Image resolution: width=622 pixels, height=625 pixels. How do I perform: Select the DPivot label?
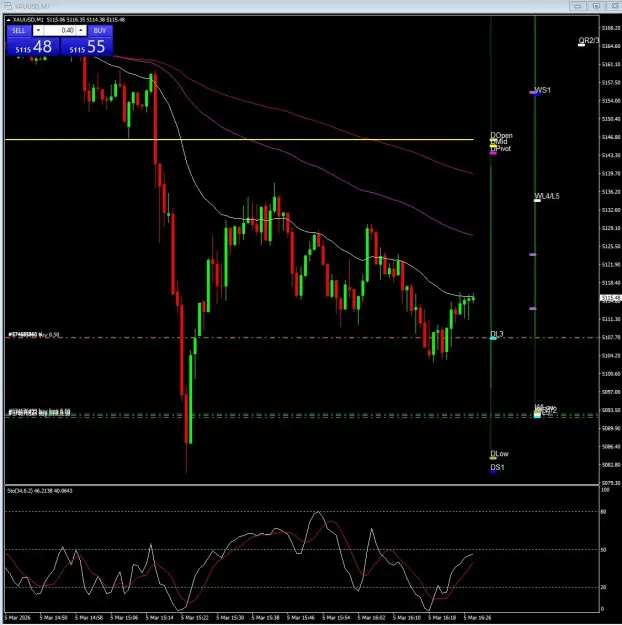(501, 149)
